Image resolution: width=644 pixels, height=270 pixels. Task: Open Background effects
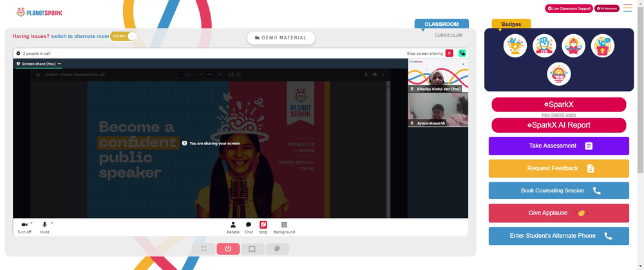click(x=284, y=227)
